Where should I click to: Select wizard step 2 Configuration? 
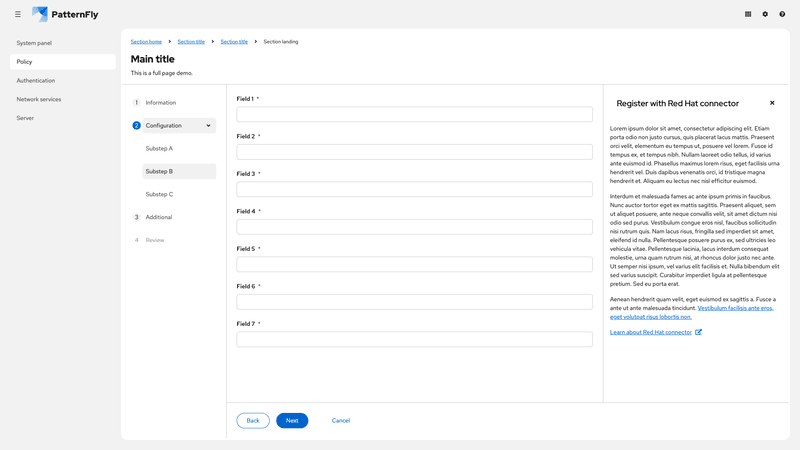[x=173, y=126]
